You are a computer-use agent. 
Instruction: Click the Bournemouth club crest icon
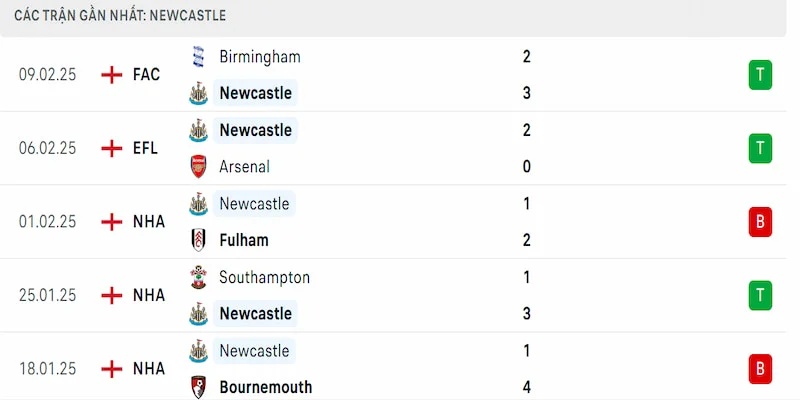pos(198,387)
